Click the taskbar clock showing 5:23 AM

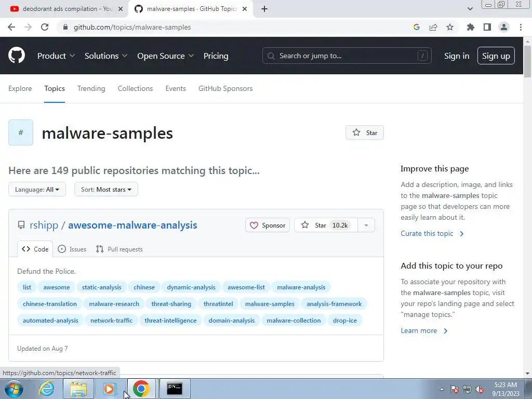(506, 389)
